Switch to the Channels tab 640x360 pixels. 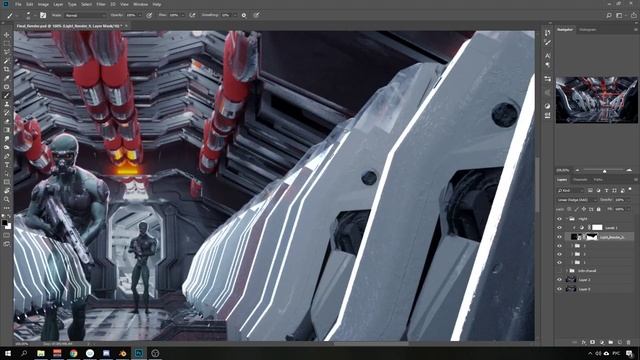point(580,180)
